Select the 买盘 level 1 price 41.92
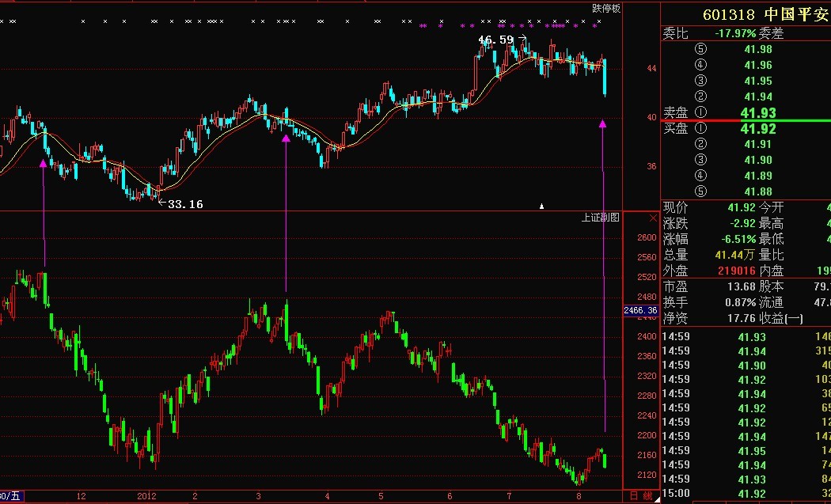831x504 pixels. point(757,129)
